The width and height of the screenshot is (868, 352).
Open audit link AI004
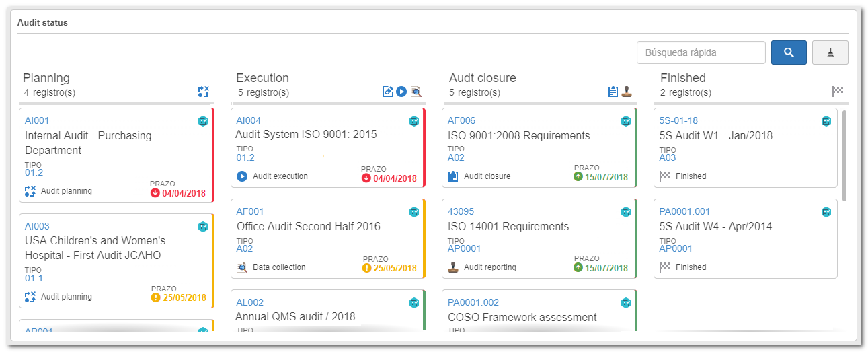coord(249,121)
